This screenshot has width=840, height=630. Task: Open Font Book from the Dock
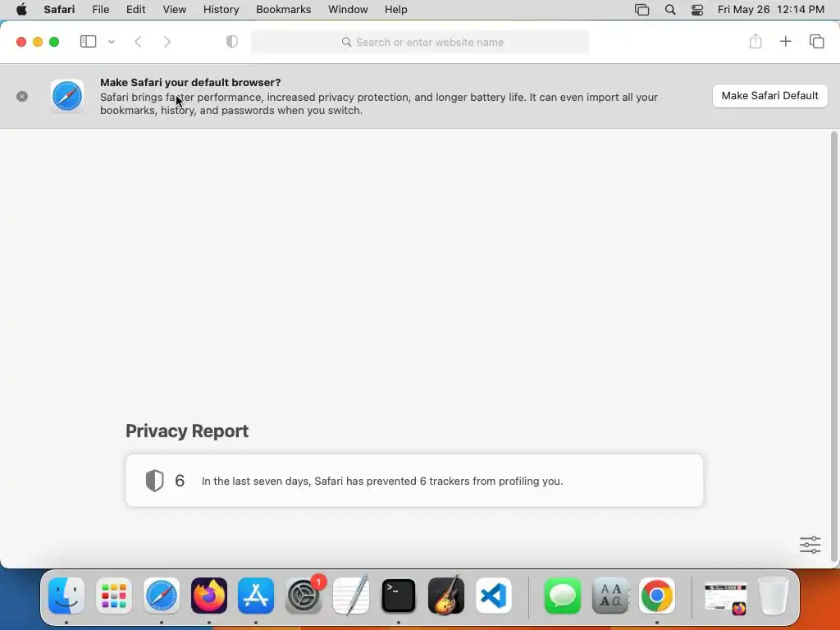[610, 596]
